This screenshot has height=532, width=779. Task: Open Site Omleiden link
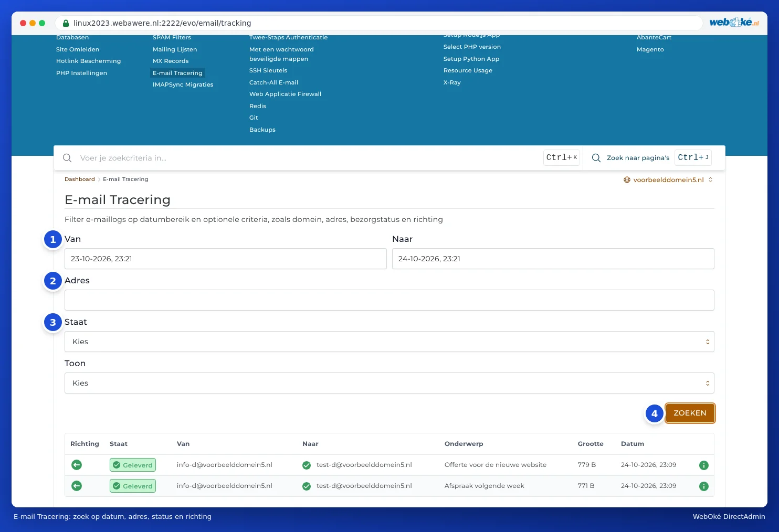(78, 49)
